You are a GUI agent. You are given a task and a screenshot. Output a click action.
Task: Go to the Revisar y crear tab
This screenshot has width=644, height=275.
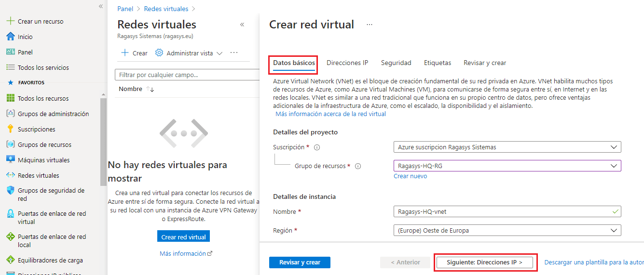coord(485,63)
